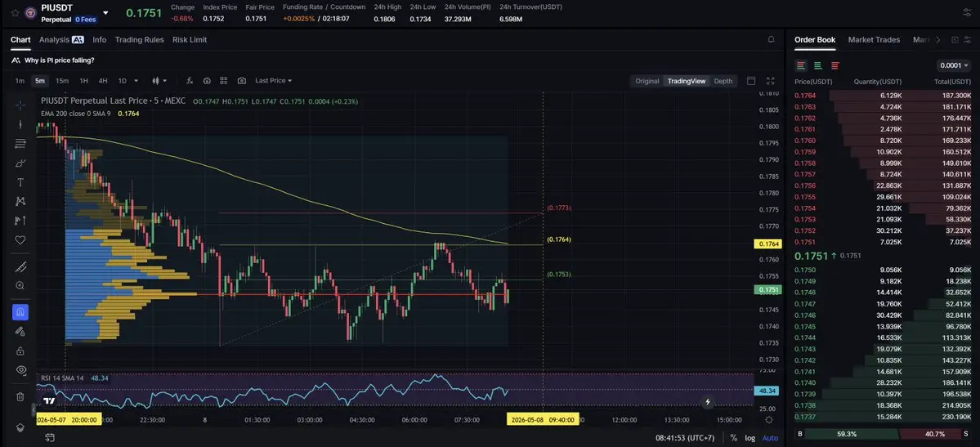Open the PIUSDT pair selector dropdown

[105, 12]
